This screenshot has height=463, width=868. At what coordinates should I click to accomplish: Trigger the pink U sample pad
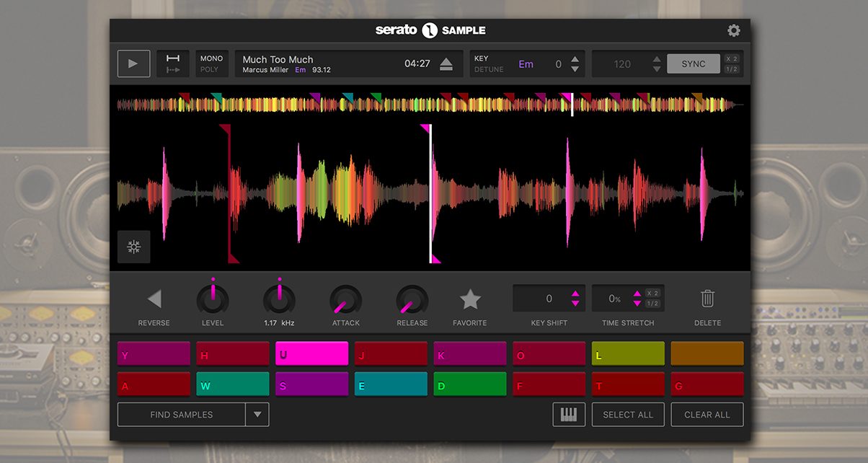311,353
